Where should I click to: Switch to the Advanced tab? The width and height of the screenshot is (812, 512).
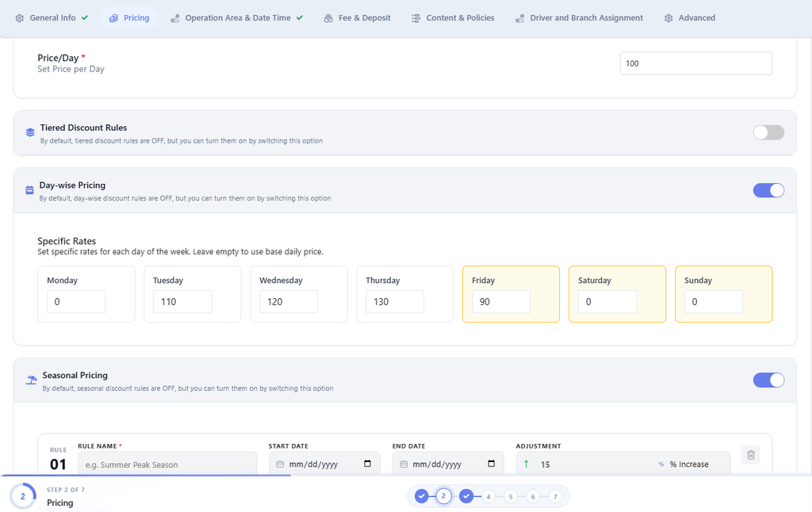(690, 17)
